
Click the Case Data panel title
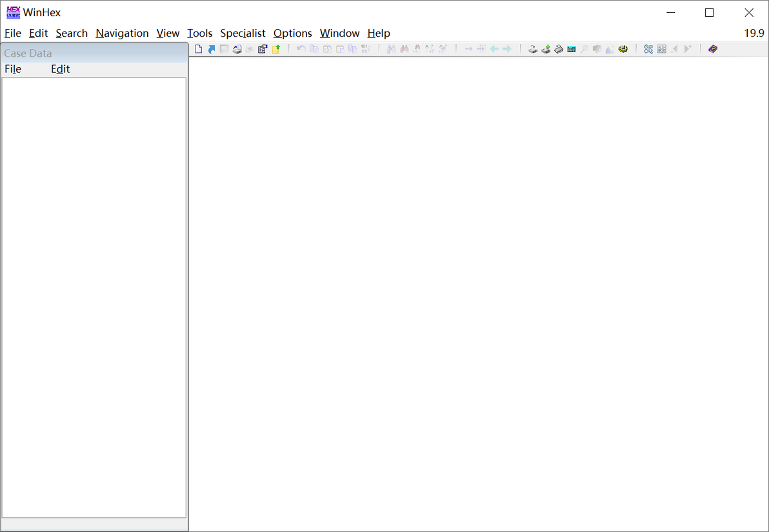click(28, 54)
